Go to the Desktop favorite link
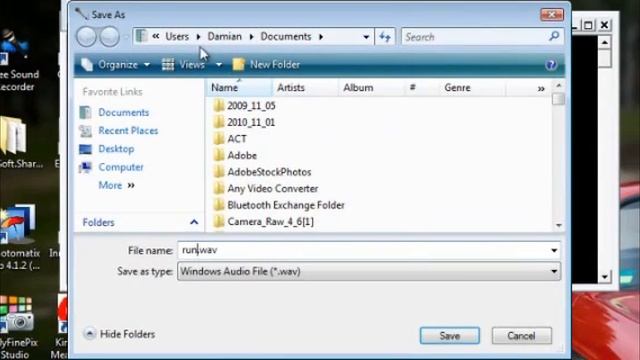Image resolution: width=640 pixels, height=360 pixels. (x=116, y=149)
